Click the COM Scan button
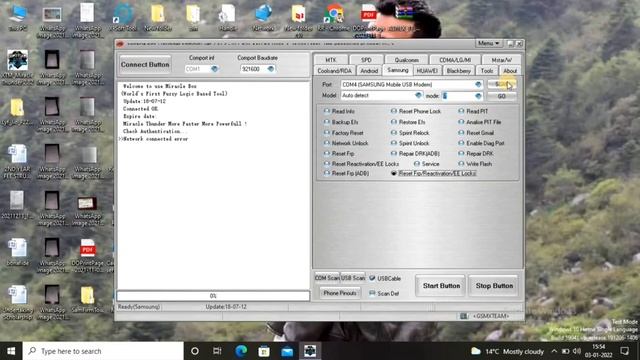 coord(327,278)
